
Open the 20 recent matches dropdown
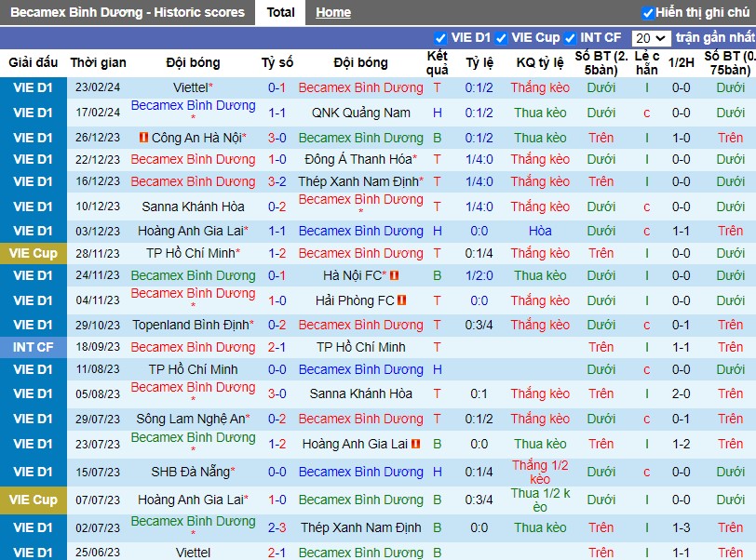point(651,38)
